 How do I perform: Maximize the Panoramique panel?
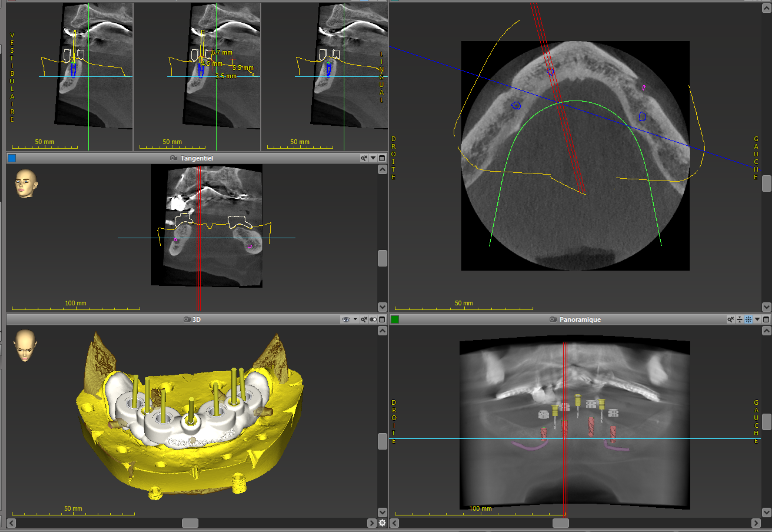coord(766,319)
